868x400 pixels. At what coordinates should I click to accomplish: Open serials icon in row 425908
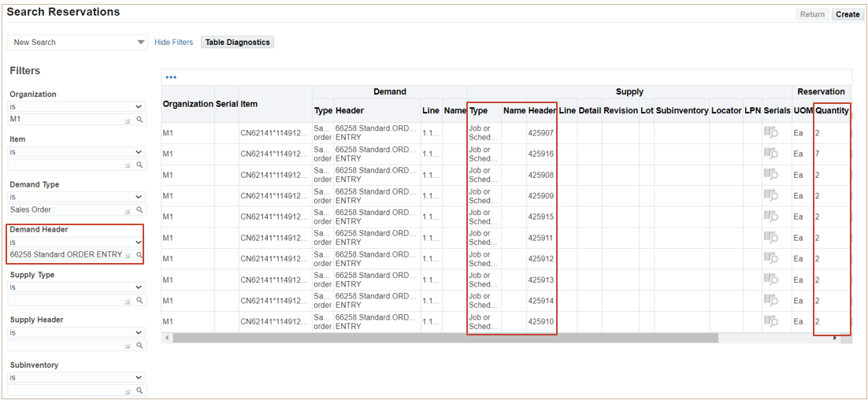(770, 175)
